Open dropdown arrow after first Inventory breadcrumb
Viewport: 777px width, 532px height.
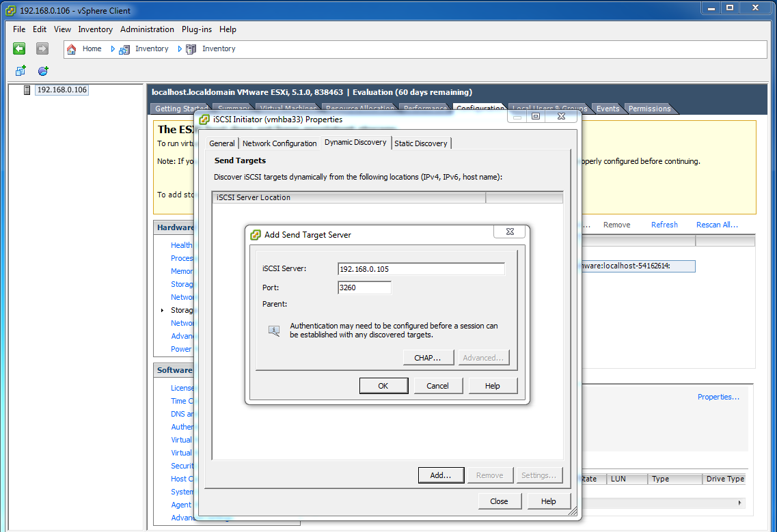[x=179, y=49]
